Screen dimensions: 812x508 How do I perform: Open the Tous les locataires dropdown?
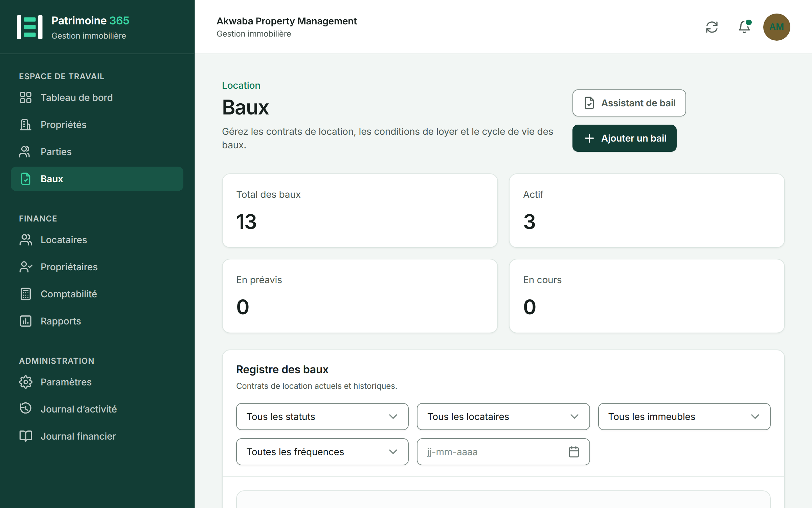click(x=503, y=417)
